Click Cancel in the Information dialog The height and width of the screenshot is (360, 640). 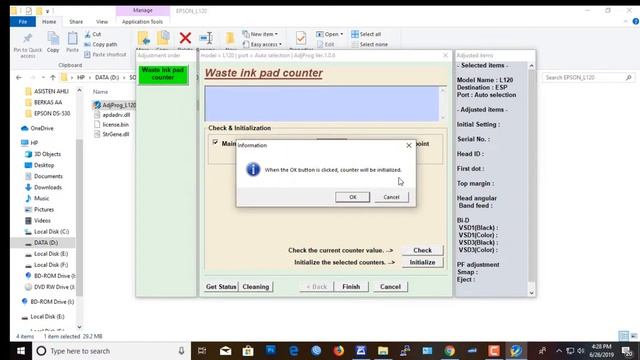391,197
